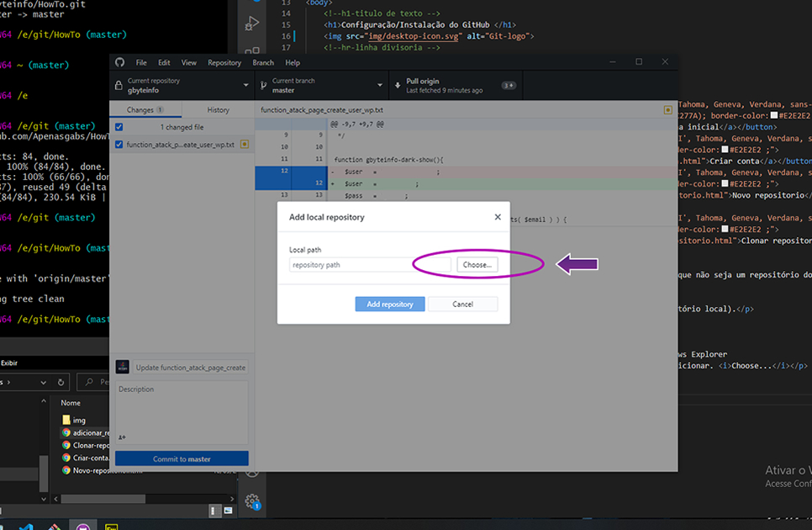
Task: Click the File Explorer search field
Action: pyautogui.click(x=93, y=382)
